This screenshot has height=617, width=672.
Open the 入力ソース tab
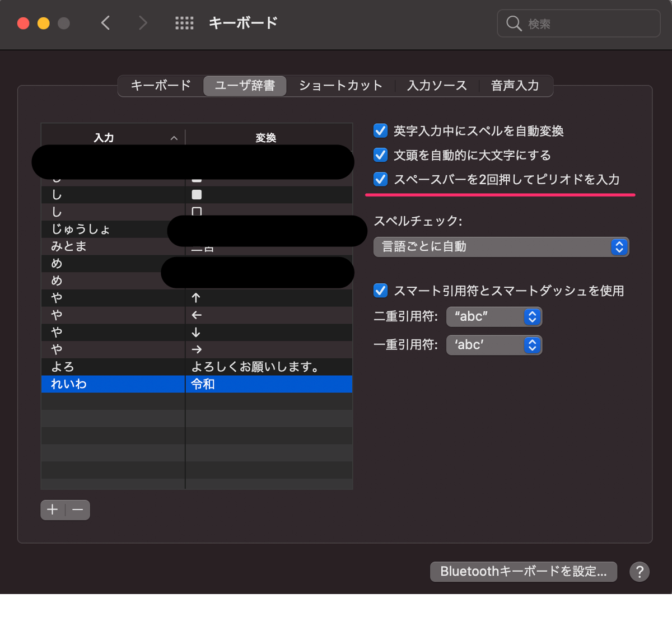click(437, 86)
